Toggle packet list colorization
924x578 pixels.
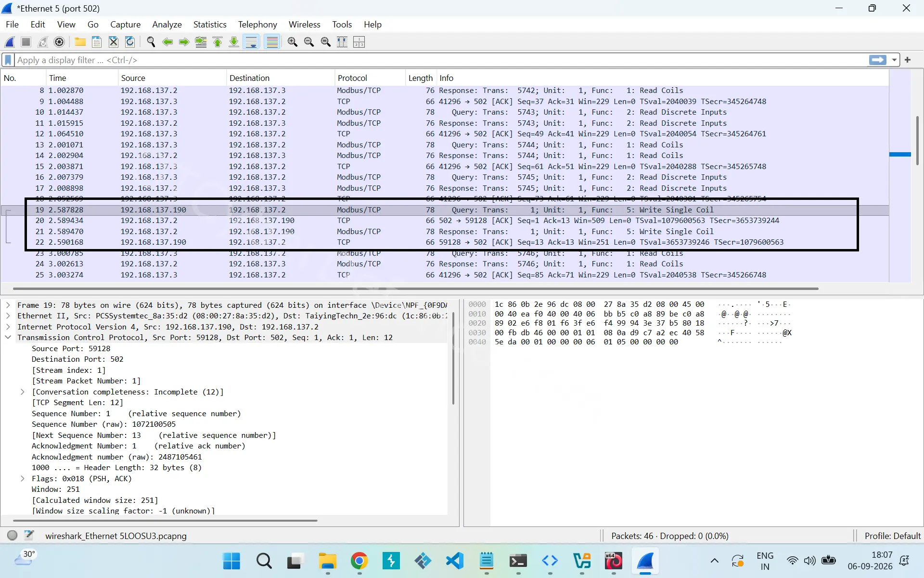tap(272, 42)
